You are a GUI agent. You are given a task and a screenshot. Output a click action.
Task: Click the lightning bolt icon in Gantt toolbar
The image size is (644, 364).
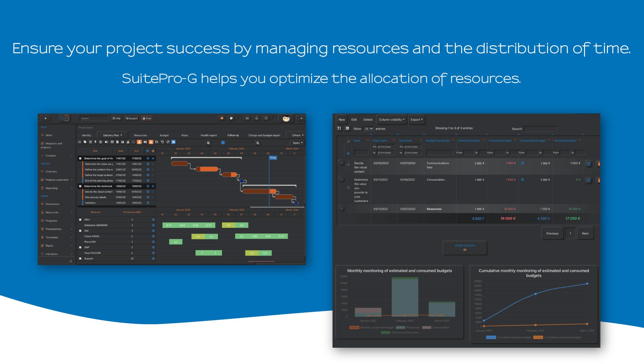click(x=96, y=142)
